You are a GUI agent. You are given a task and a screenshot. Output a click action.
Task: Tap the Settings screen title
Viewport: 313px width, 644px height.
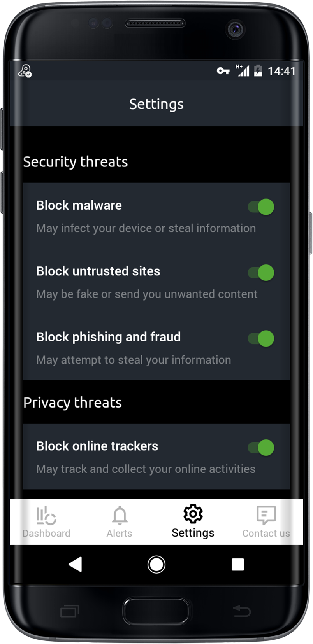[156, 104]
